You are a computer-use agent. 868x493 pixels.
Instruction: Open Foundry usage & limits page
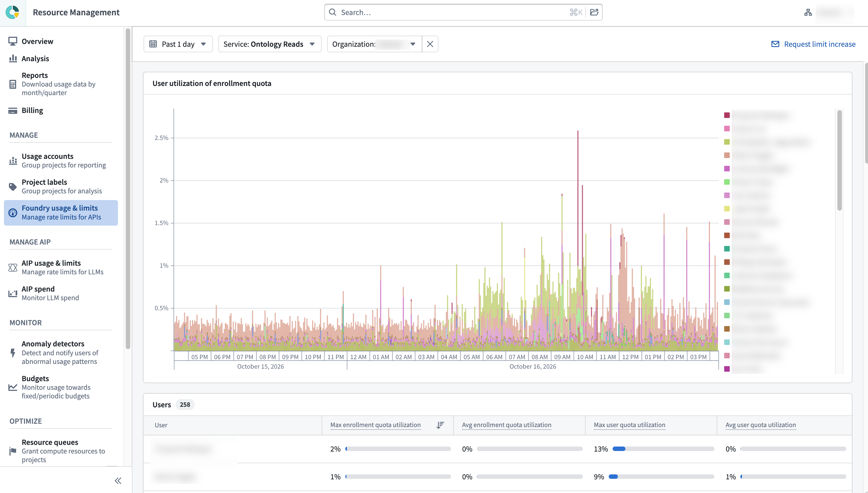click(61, 213)
